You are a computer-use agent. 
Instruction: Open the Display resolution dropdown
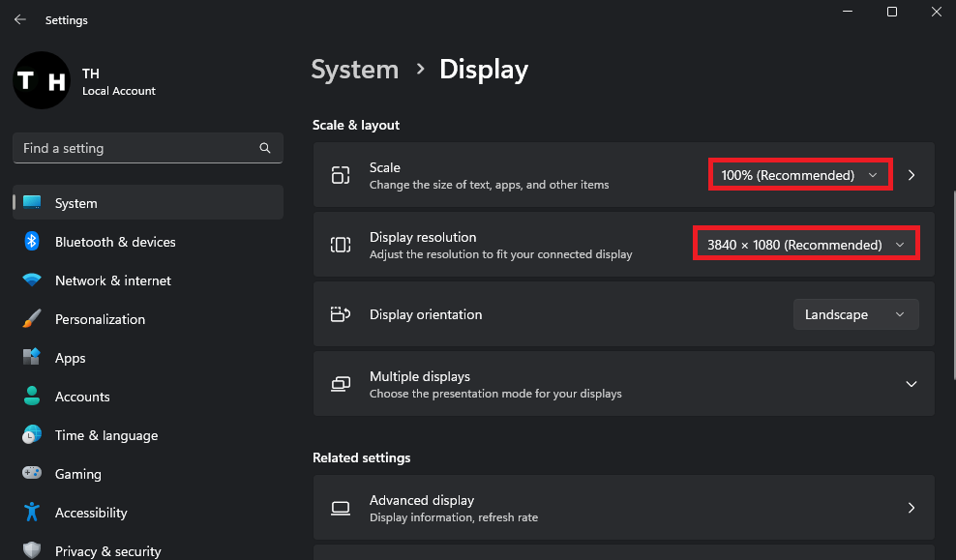pos(806,245)
